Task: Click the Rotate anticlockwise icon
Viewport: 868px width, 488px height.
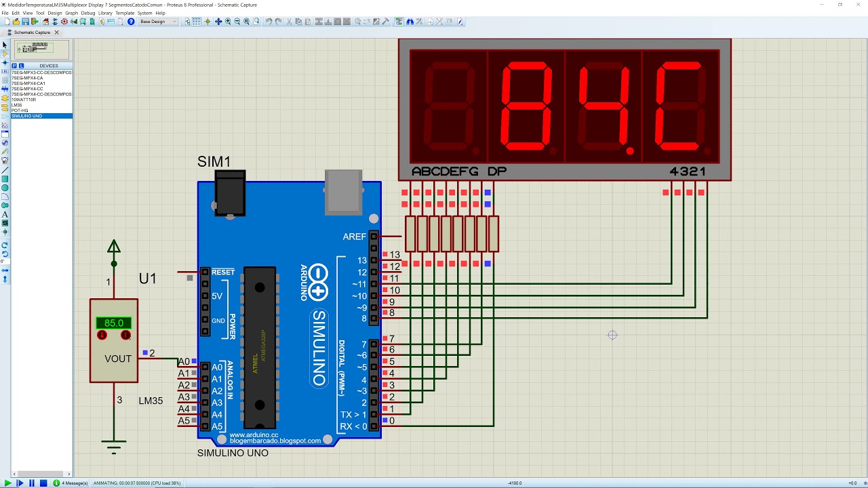Action: pyautogui.click(x=5, y=253)
